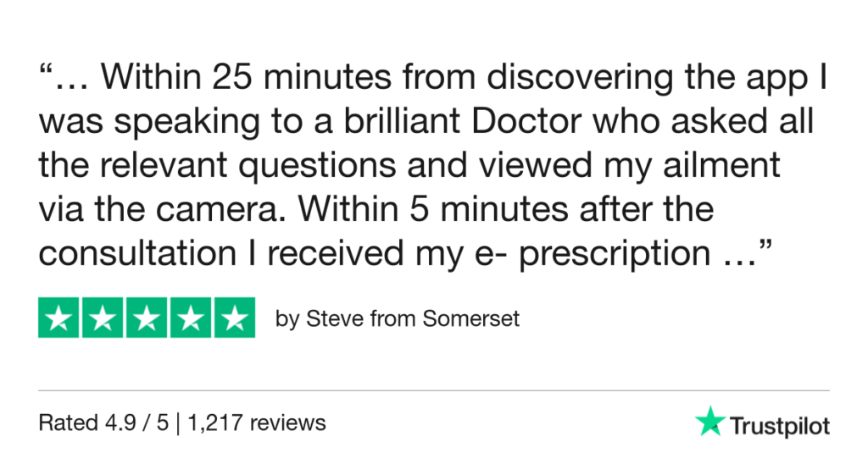Select the fifth green rating star
Image resolution: width=868 pixels, height=453 pixels.
[234, 318]
